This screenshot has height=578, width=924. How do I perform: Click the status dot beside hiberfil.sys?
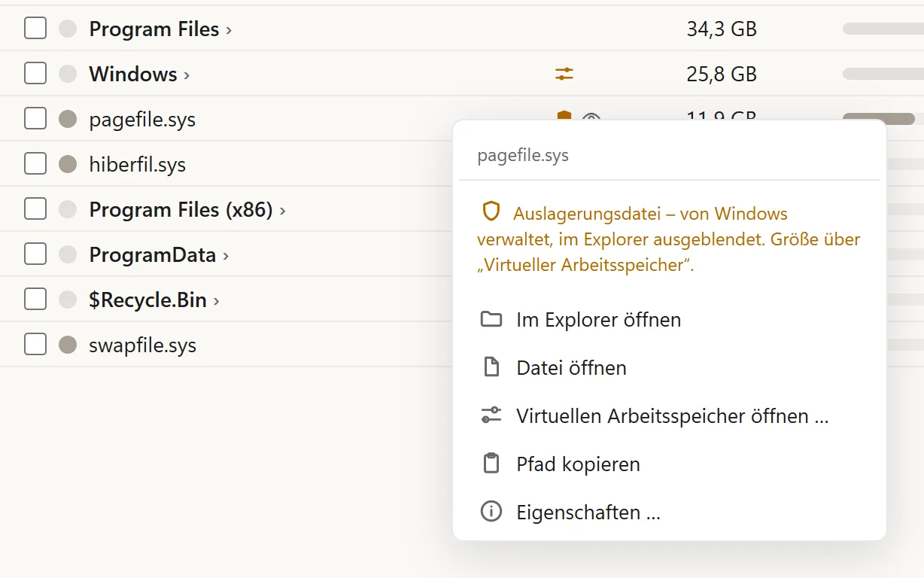click(68, 164)
